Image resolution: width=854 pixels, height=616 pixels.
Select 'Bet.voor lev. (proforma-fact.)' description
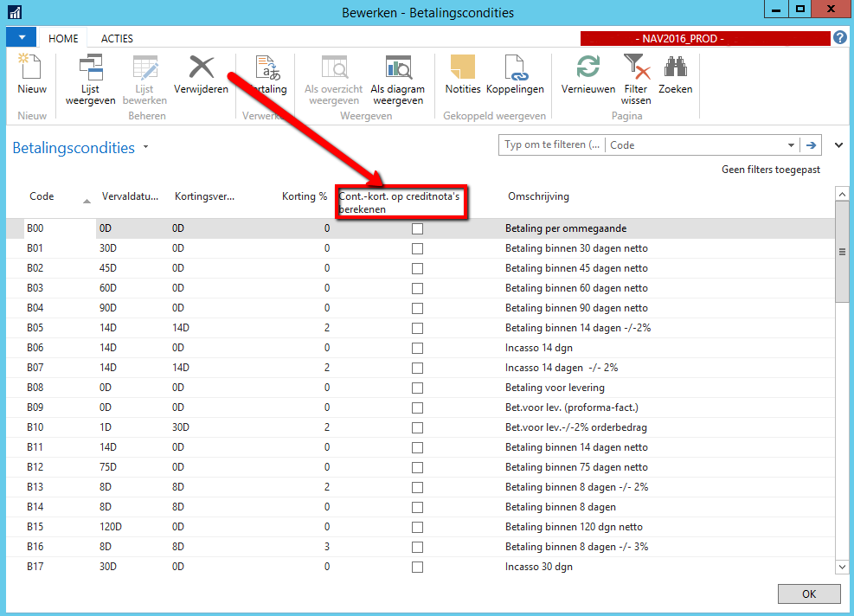(x=571, y=407)
